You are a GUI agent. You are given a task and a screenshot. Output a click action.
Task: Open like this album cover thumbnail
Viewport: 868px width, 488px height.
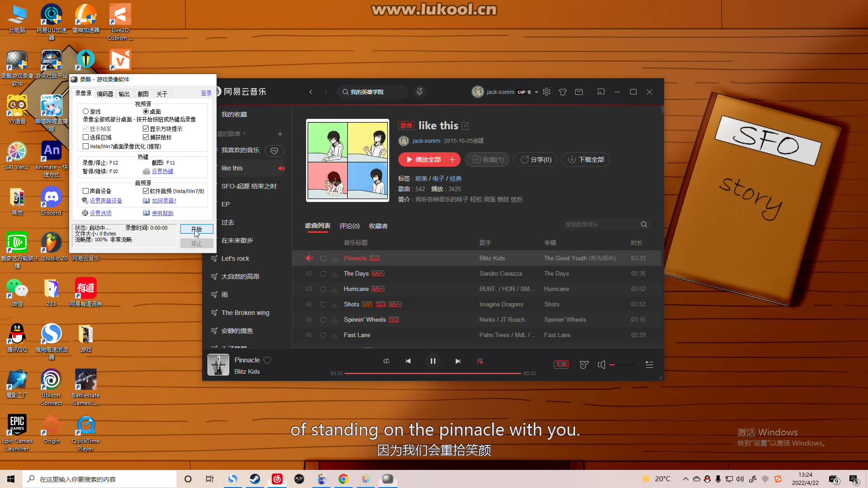click(x=347, y=160)
